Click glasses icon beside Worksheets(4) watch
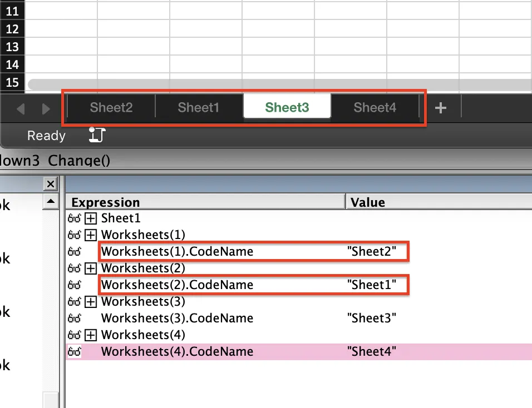This screenshot has width=532, height=408. [75, 335]
